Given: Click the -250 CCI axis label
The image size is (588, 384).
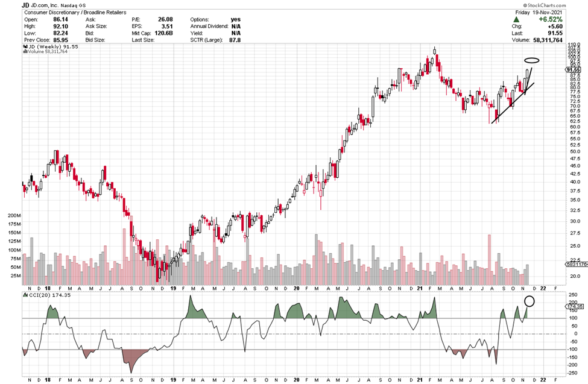Looking at the screenshot, I should click(574, 373).
